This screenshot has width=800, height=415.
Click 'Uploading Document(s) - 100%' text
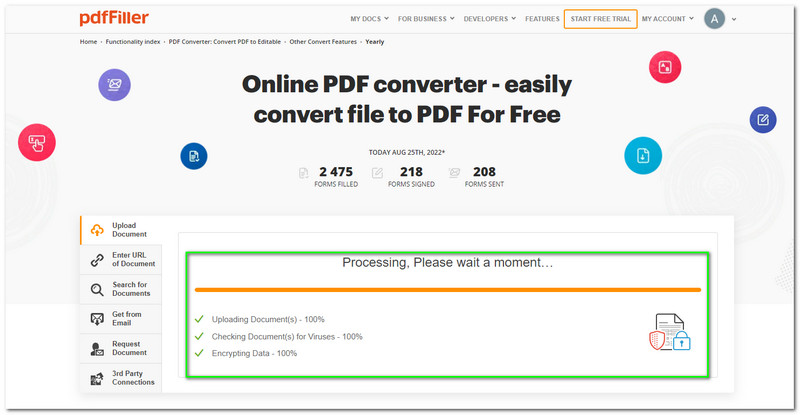268,320
